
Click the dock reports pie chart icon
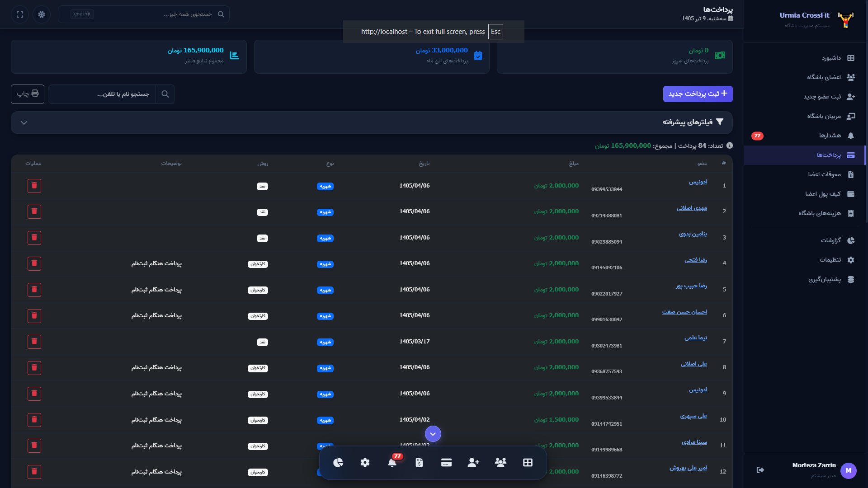[338, 462]
